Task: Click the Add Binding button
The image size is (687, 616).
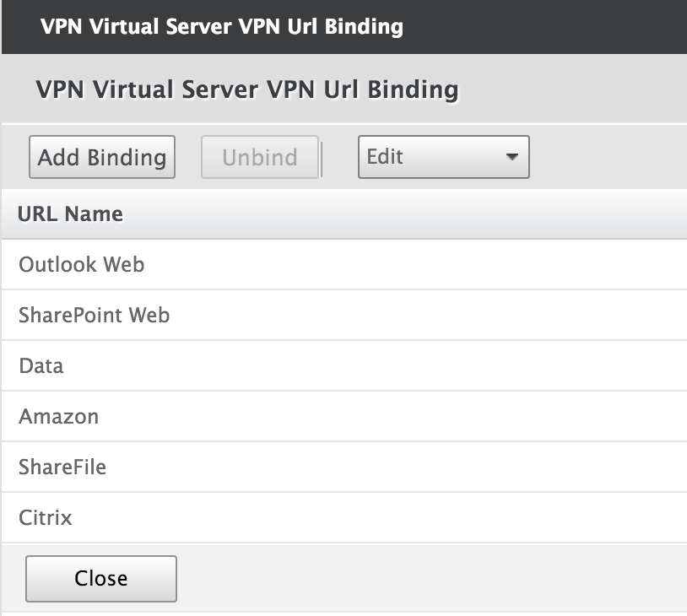Action: point(102,157)
